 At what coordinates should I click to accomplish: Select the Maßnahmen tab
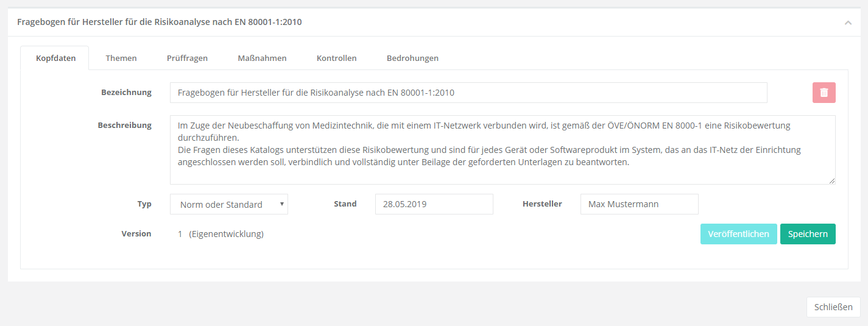tap(262, 58)
